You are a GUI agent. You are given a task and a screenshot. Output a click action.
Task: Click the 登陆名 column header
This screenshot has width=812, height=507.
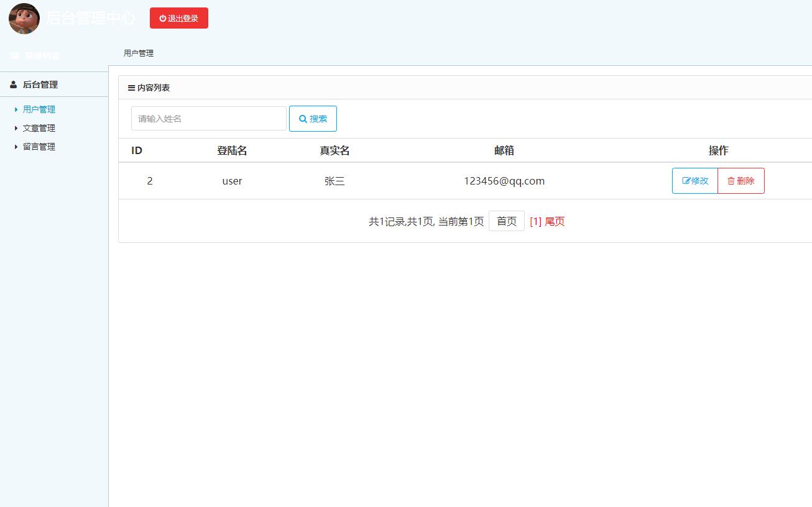tap(232, 150)
